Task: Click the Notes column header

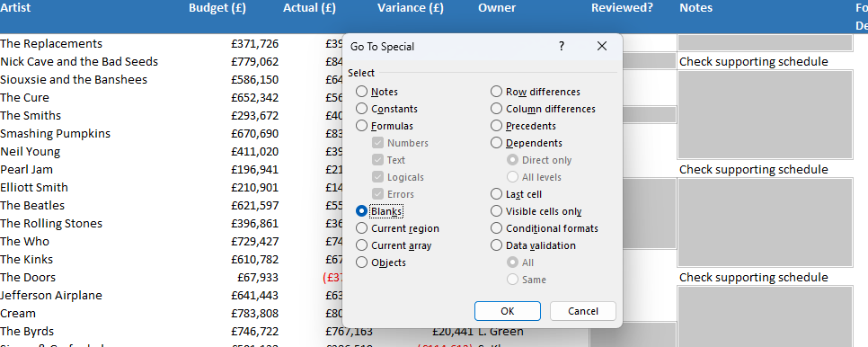Action: pos(695,8)
